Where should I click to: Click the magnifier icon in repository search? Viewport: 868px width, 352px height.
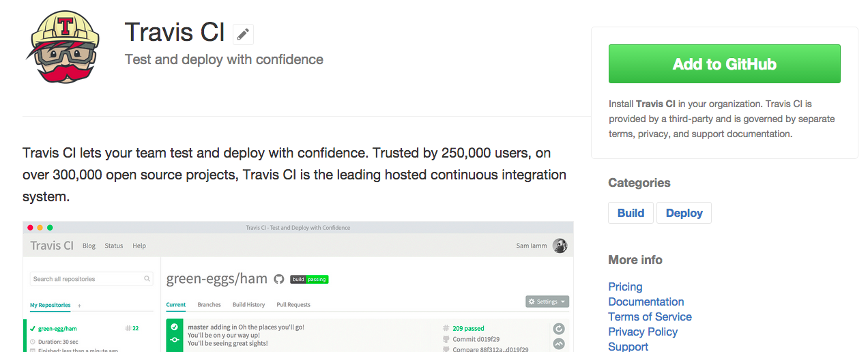click(147, 279)
